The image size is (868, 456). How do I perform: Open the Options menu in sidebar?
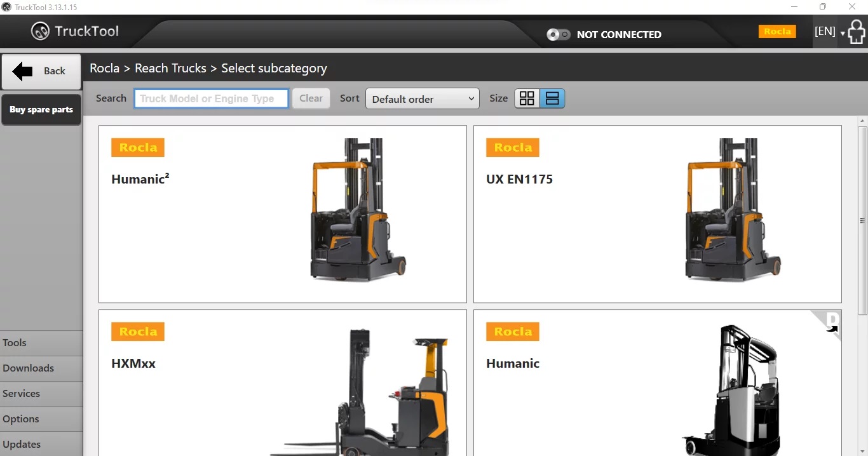coord(41,419)
